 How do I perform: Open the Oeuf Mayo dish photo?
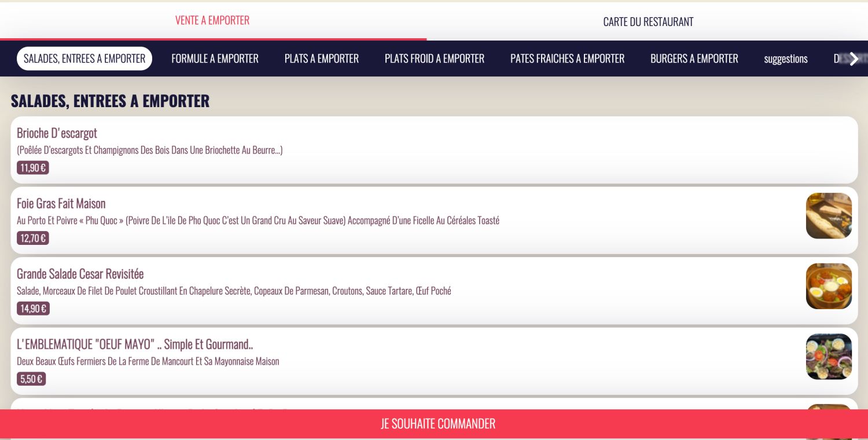(829, 357)
